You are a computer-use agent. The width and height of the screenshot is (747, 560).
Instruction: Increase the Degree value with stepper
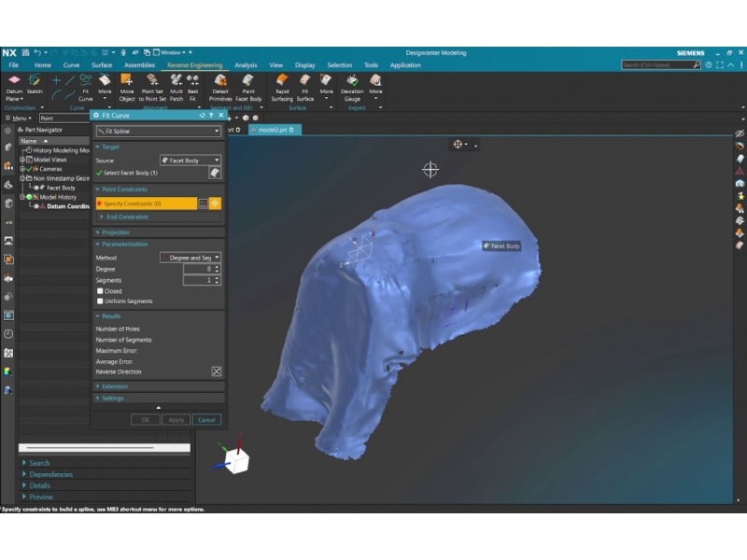click(x=218, y=267)
